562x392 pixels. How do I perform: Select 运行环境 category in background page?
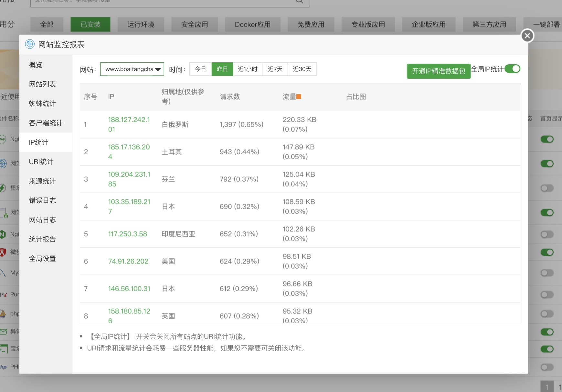[141, 25]
